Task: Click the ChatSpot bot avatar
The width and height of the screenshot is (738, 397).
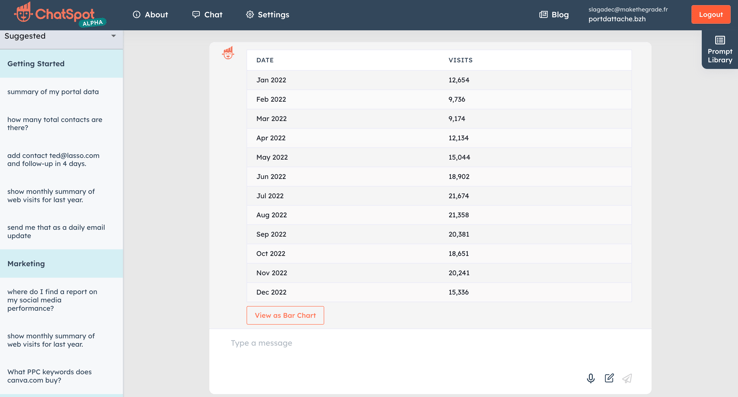Action: (228, 53)
